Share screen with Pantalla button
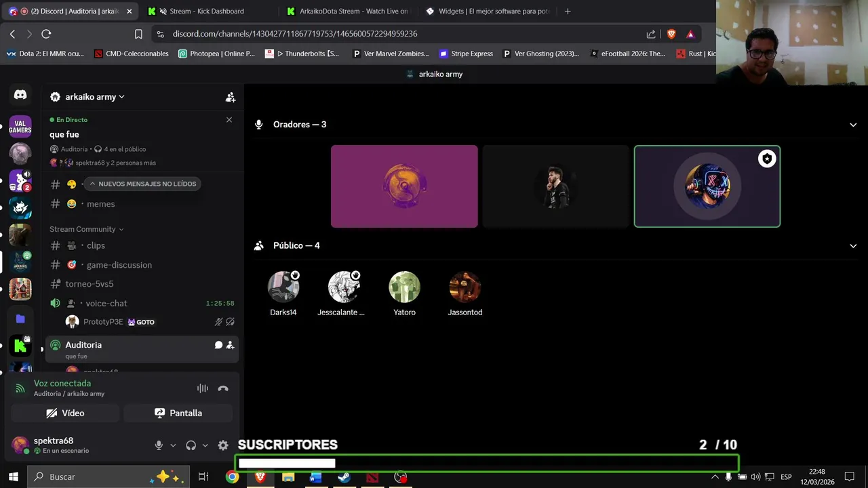 pyautogui.click(x=178, y=413)
